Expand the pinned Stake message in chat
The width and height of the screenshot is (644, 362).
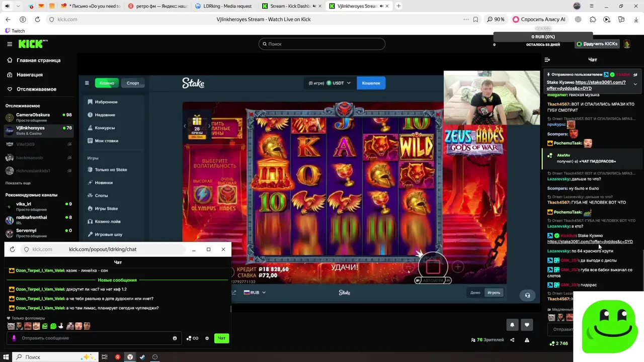coord(635,84)
